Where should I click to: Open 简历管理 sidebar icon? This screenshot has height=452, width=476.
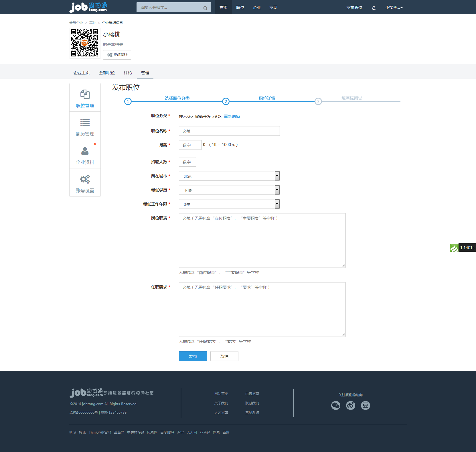coord(85,123)
